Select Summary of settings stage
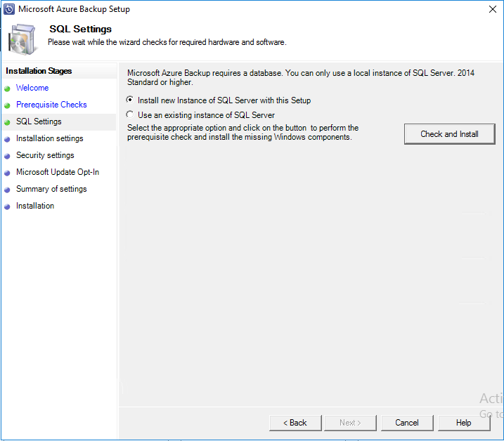The height and width of the screenshot is (441, 504). click(x=51, y=189)
